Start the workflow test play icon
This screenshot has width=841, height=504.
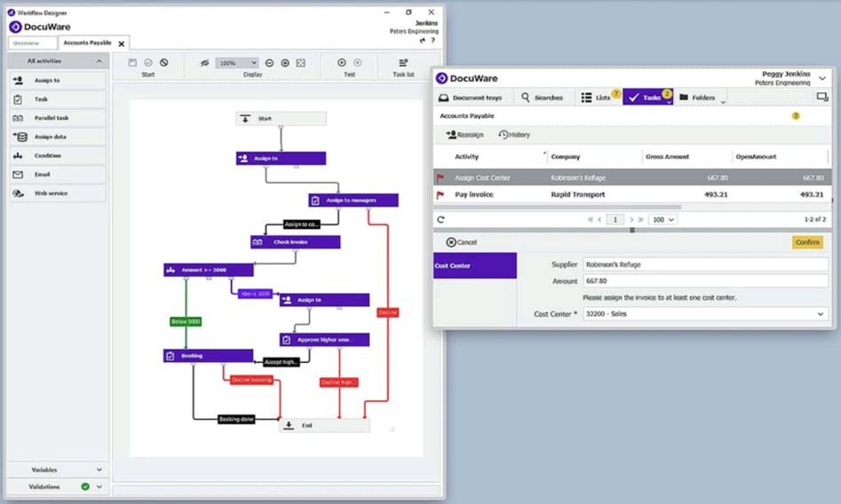[342, 63]
